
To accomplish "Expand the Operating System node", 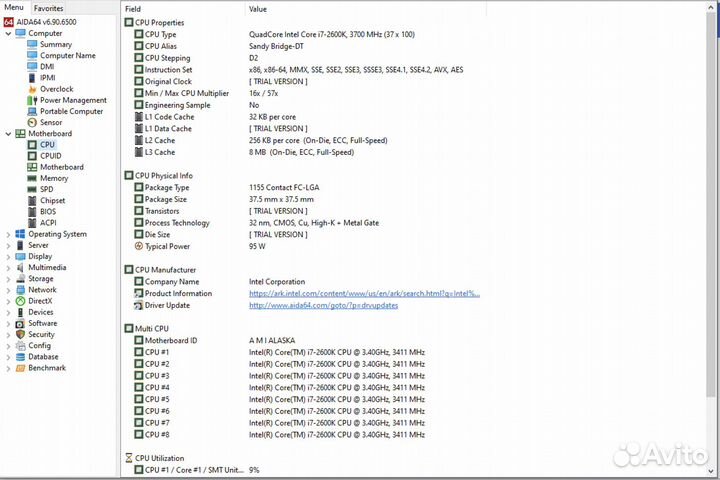I will click(8, 234).
